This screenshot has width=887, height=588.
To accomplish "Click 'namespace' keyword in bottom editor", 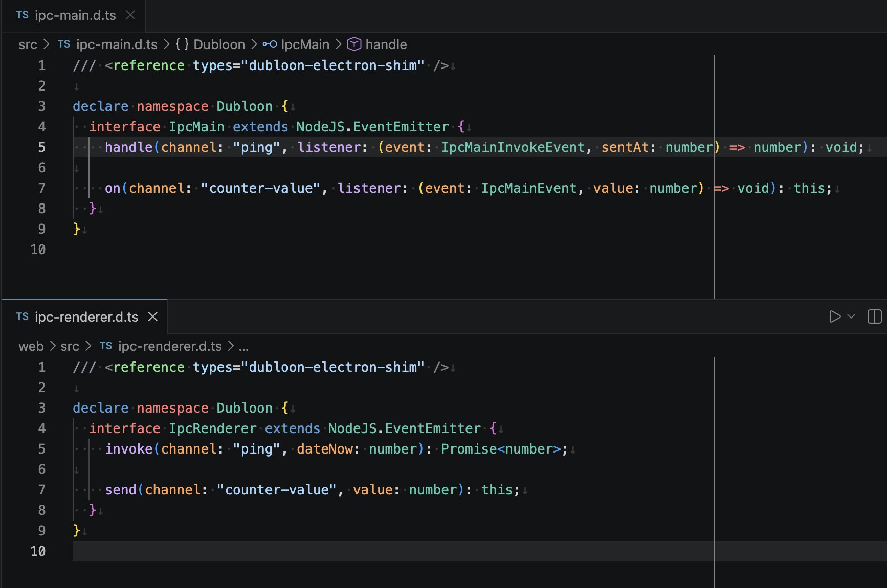I will [173, 408].
